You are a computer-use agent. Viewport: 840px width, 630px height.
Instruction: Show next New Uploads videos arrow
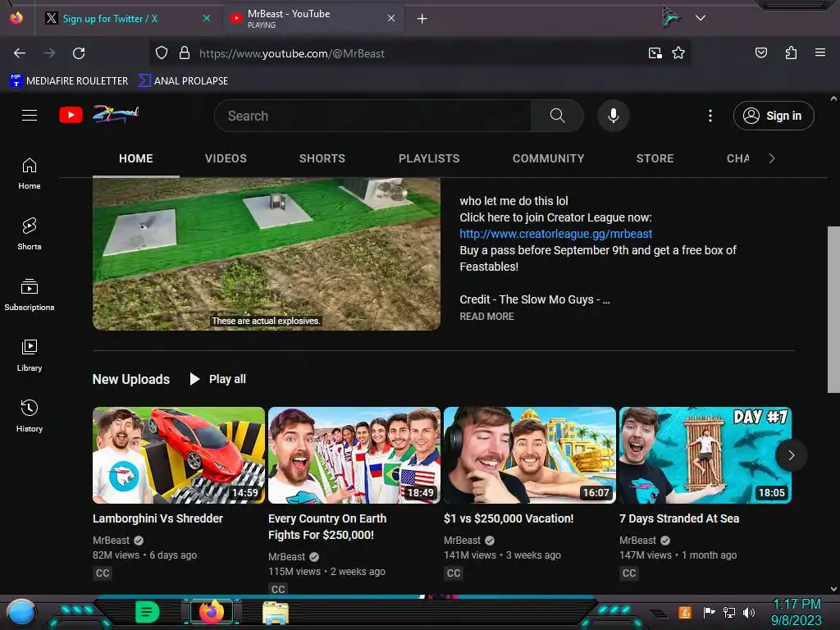point(792,455)
